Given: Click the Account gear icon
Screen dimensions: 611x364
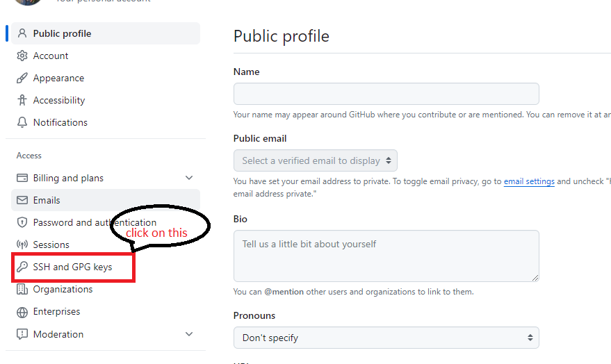Looking at the screenshot, I should [22, 56].
